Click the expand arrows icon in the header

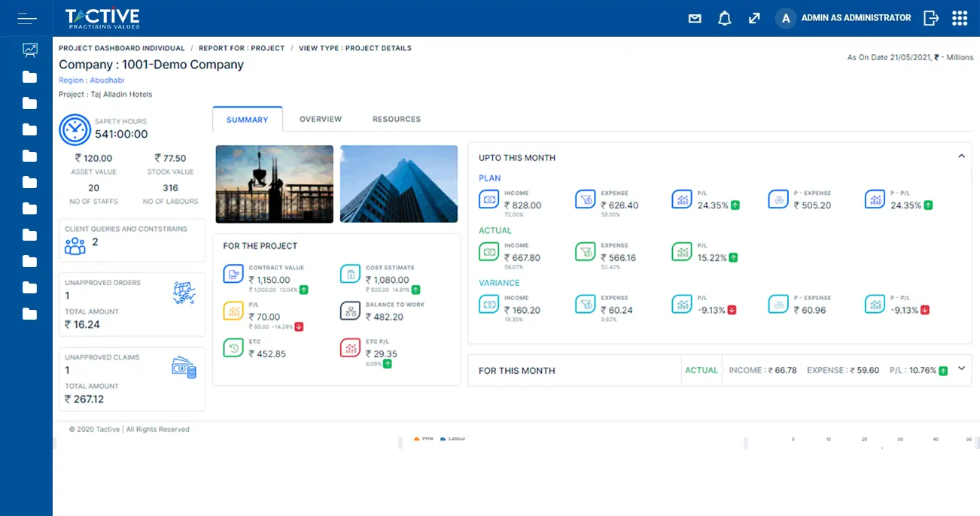[754, 17]
